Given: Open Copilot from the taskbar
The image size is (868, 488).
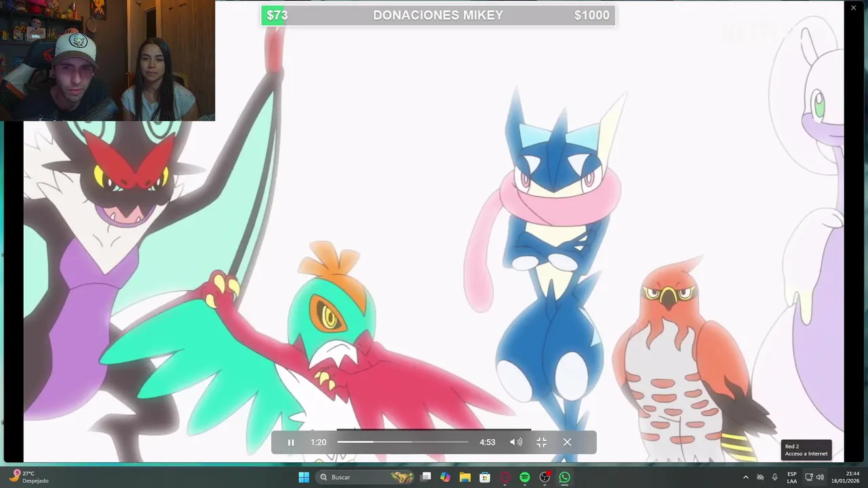Looking at the screenshot, I should (445, 477).
